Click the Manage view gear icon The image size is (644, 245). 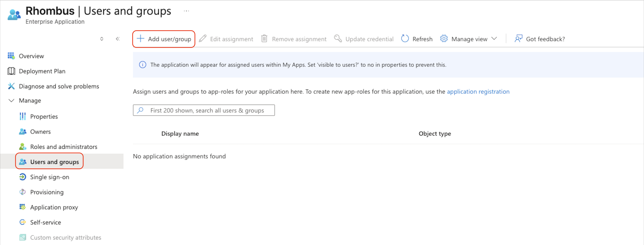pyautogui.click(x=444, y=39)
